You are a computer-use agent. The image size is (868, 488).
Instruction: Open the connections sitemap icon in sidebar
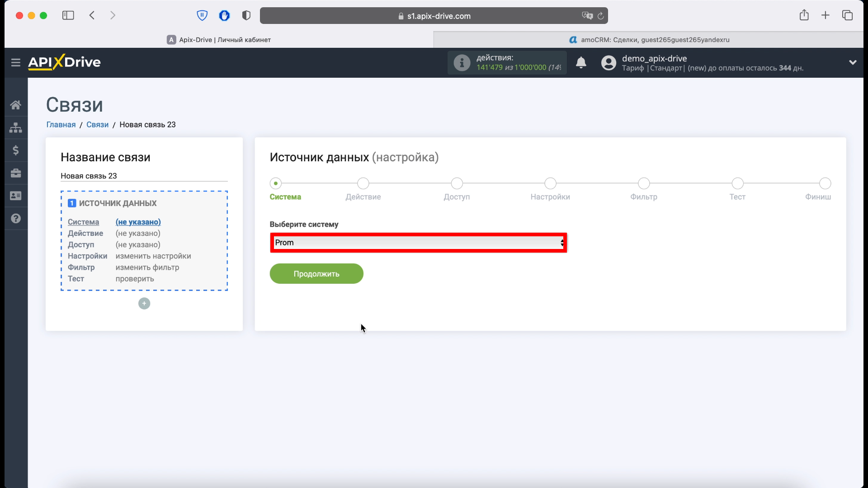16,127
